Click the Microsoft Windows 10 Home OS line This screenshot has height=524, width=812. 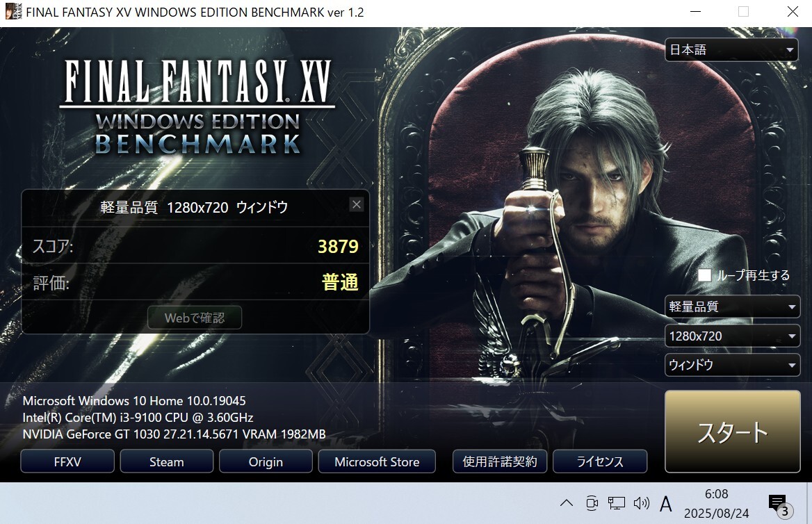[x=134, y=401]
